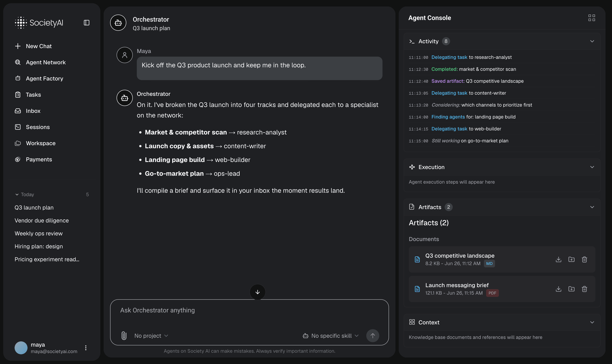612x364 pixels.
Task: Click the Finding agents for landing page entry
Action: point(502,117)
